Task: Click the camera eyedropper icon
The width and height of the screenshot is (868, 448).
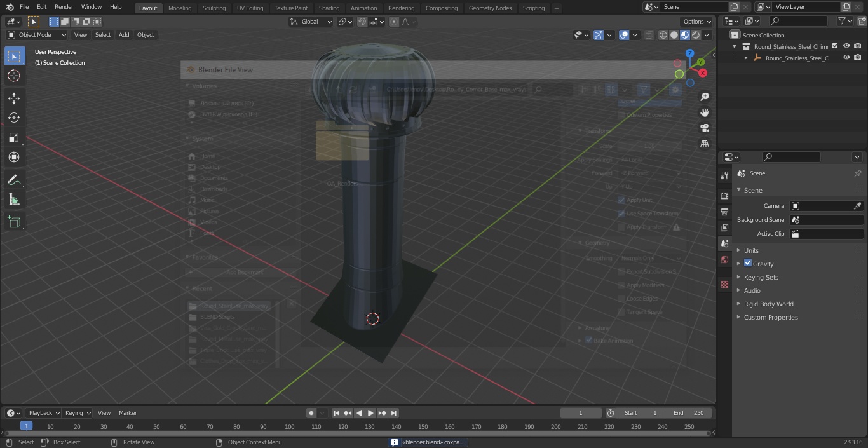Action: 857,206
